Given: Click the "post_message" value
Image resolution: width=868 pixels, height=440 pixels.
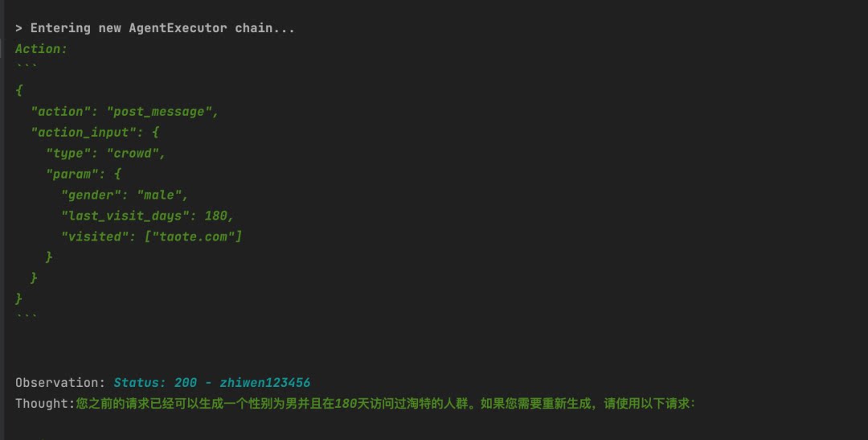Looking at the screenshot, I should 159,112.
